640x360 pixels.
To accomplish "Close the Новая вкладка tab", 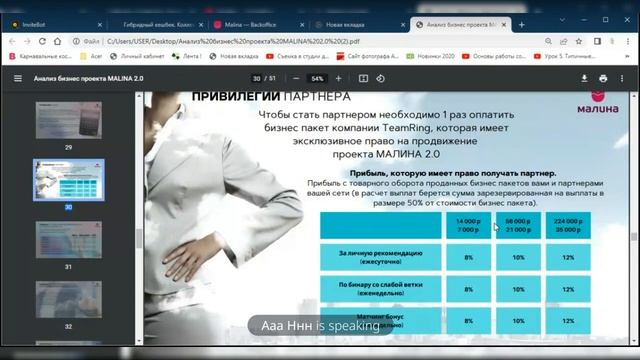I will pyautogui.click(x=403, y=25).
